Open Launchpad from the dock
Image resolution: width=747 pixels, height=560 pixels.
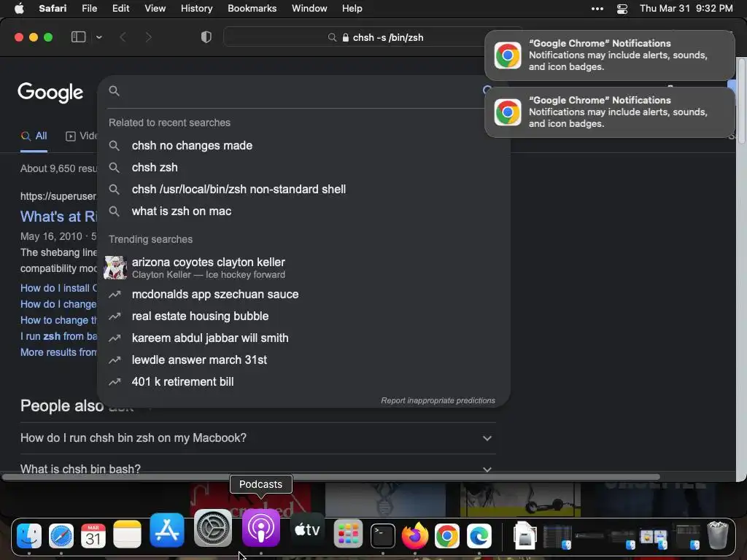[x=348, y=534]
